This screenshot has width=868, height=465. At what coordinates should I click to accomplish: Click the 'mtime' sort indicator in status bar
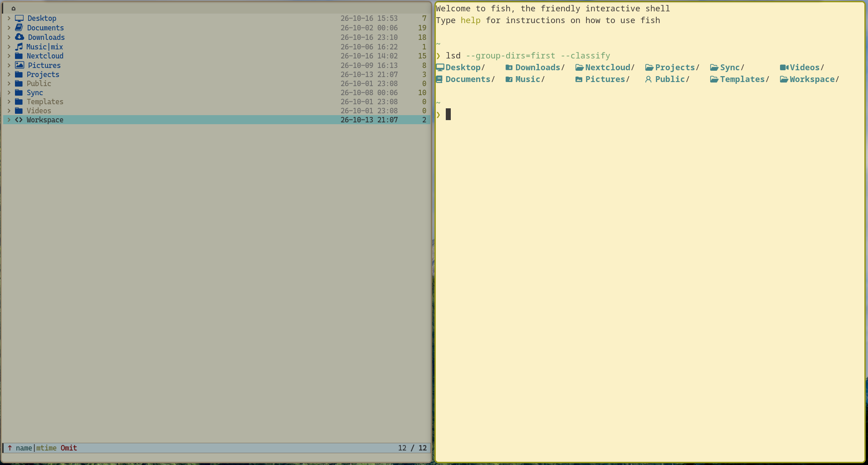[46, 448]
